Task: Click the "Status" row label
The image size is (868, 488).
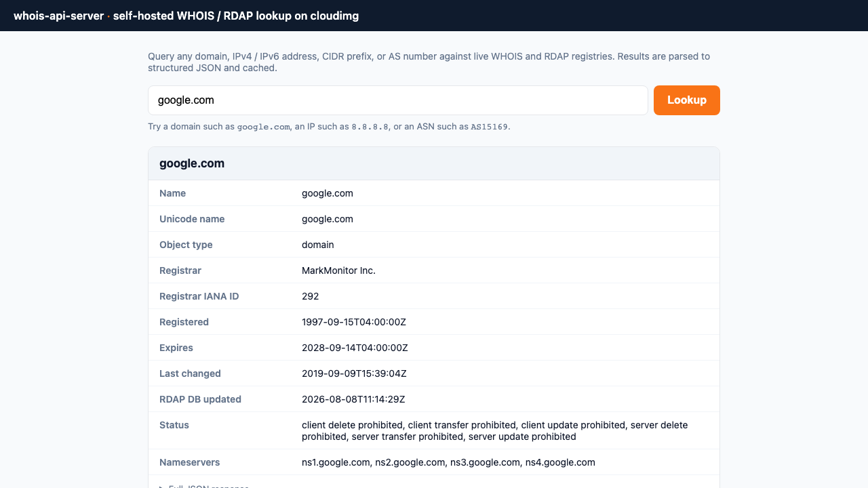Action: click(x=174, y=425)
